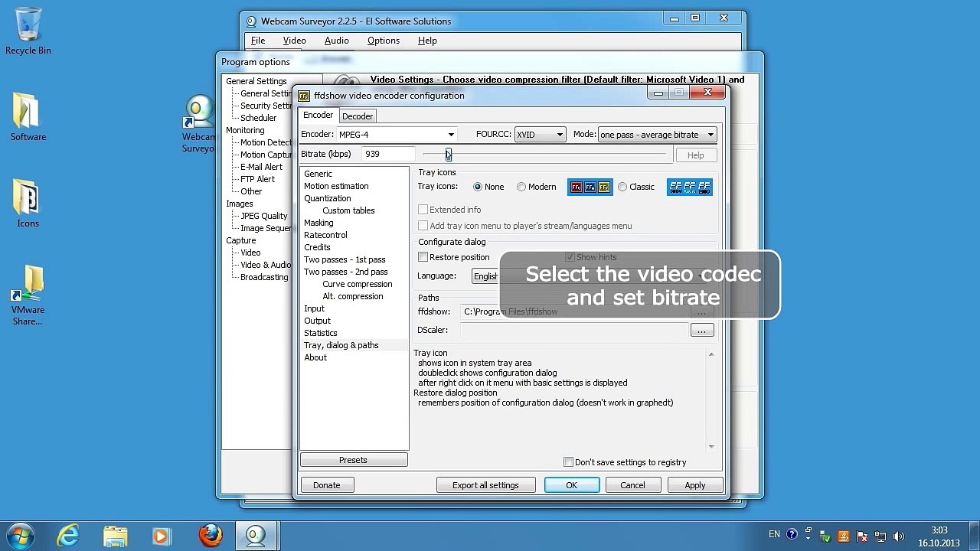The width and height of the screenshot is (980, 551).
Task: Click the Cancel button
Action: click(x=632, y=485)
